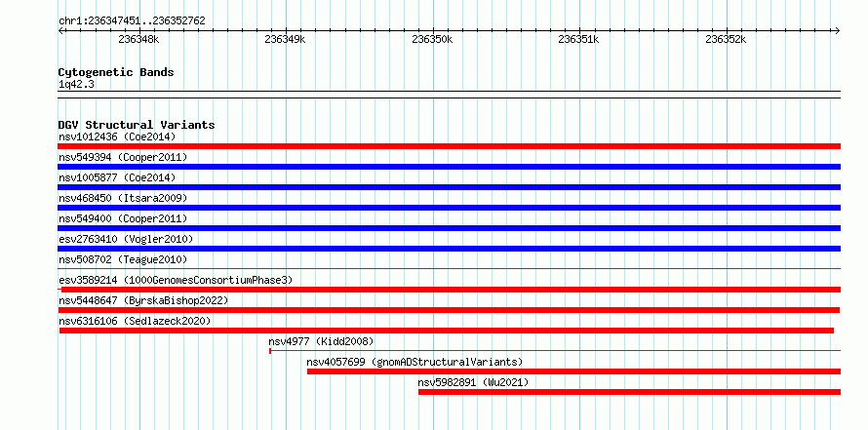Click the left arrow end of ruler
The height and width of the screenshot is (430, 868).
pos(60,30)
